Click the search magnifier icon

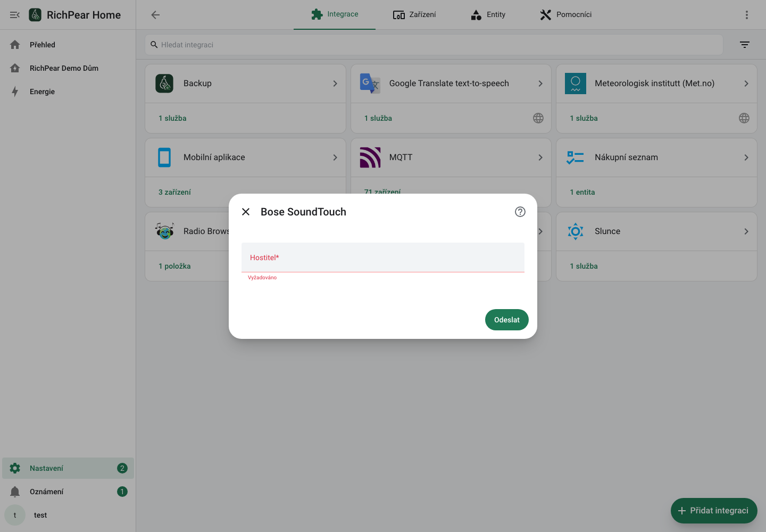click(154, 45)
